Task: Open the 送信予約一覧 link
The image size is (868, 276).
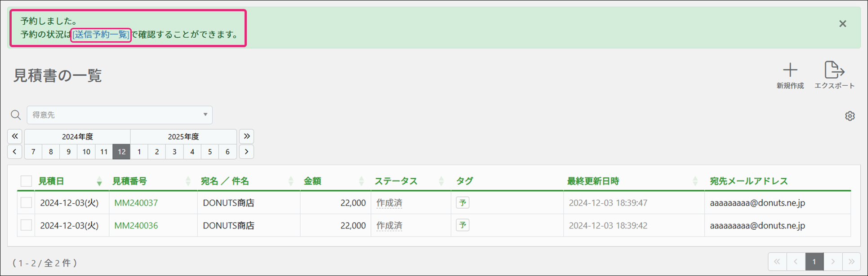Action: coord(101,35)
